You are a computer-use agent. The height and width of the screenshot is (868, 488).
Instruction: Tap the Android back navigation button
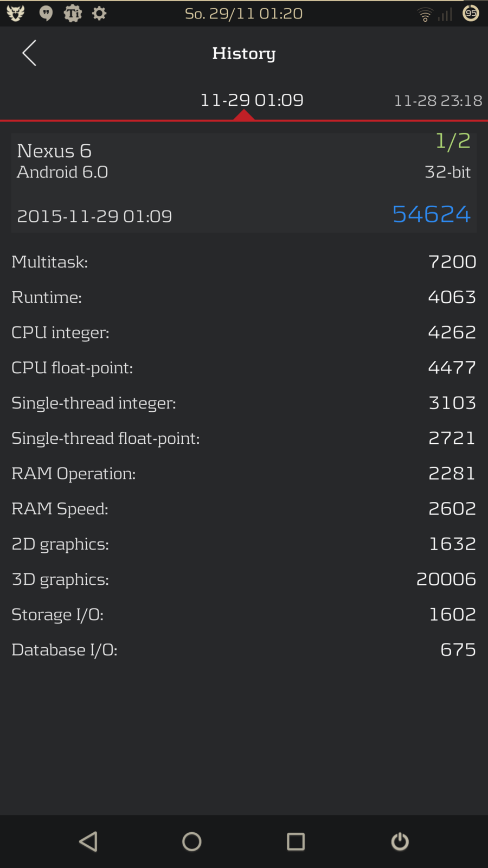(88, 841)
